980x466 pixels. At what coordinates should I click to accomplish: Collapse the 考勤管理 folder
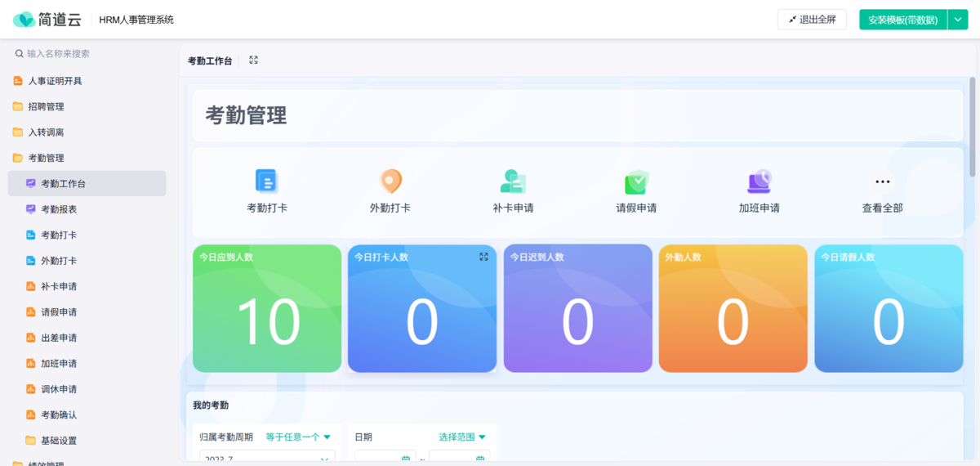pyautogui.click(x=87, y=158)
